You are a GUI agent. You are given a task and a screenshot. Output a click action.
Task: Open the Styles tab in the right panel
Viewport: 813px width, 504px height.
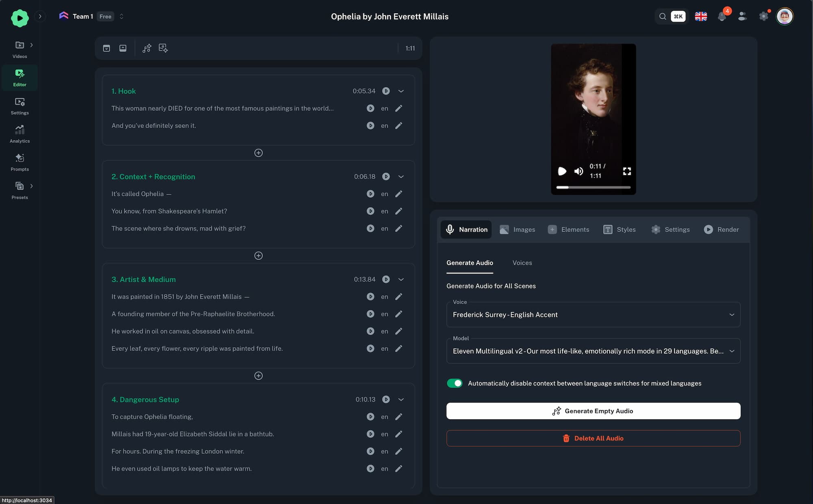pyautogui.click(x=620, y=229)
